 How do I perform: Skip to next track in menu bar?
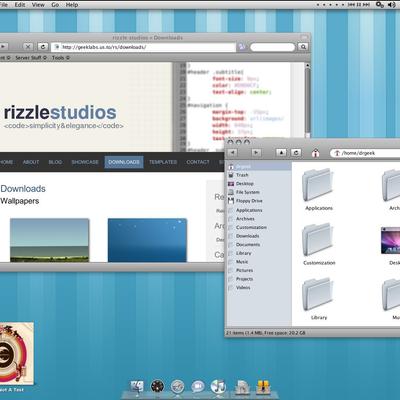366,5
